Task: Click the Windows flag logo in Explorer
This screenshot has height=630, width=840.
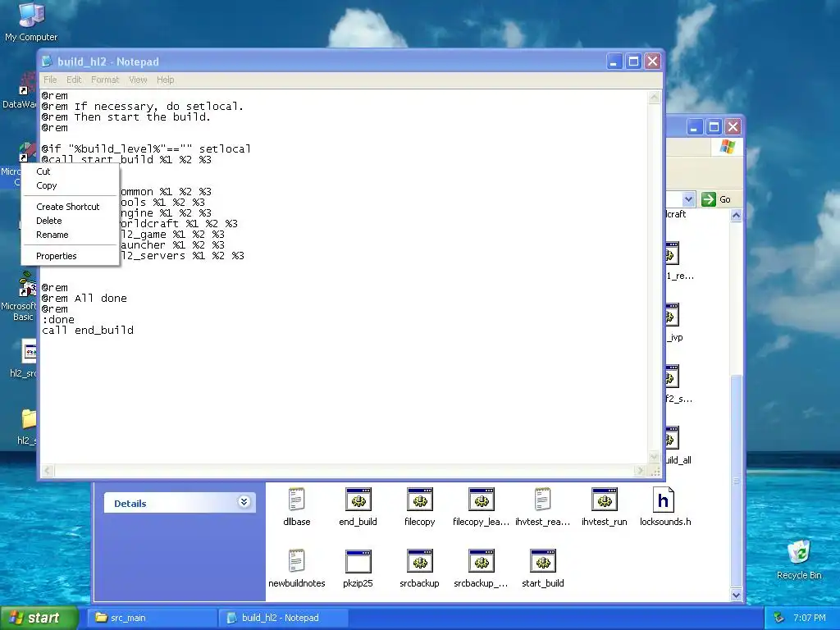Action: click(728, 146)
